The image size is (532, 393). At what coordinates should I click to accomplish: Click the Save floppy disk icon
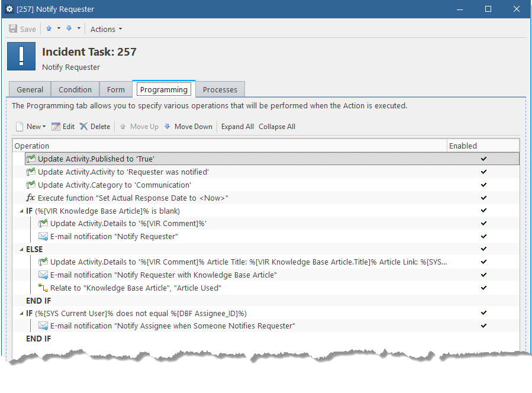pos(13,28)
